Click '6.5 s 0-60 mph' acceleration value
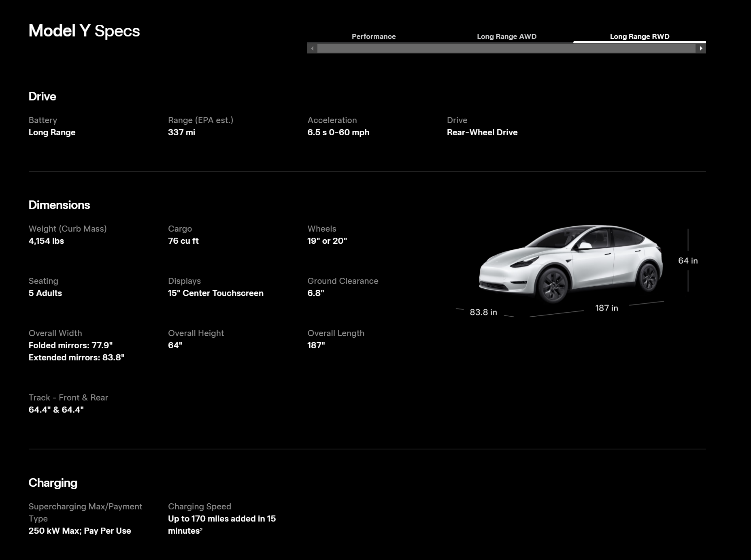The image size is (751, 560). (x=338, y=132)
